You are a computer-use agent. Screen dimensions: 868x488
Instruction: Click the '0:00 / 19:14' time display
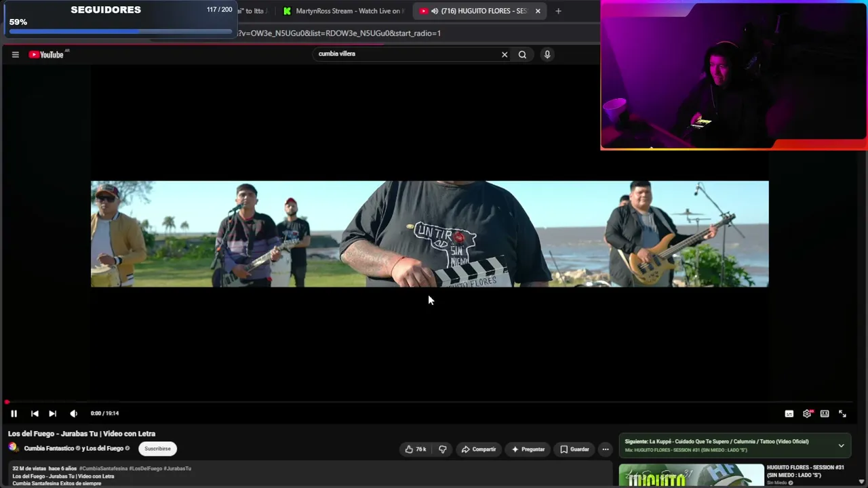tap(104, 413)
